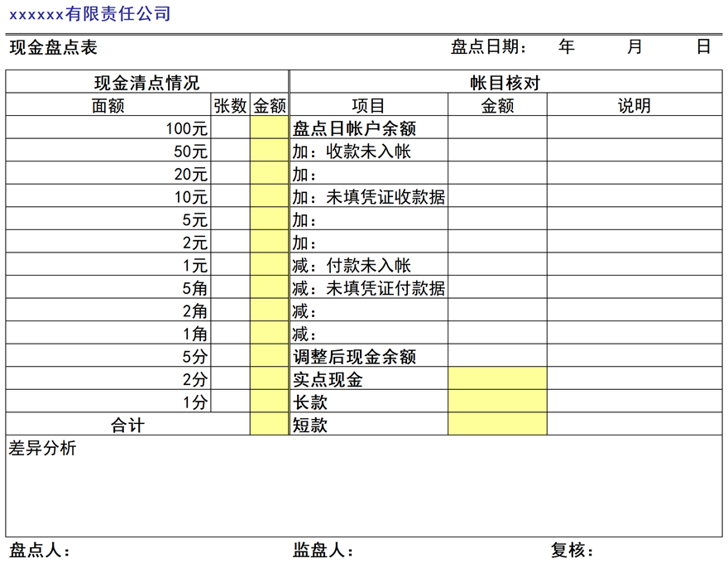Select the 5分 denomination cell

click(x=108, y=355)
